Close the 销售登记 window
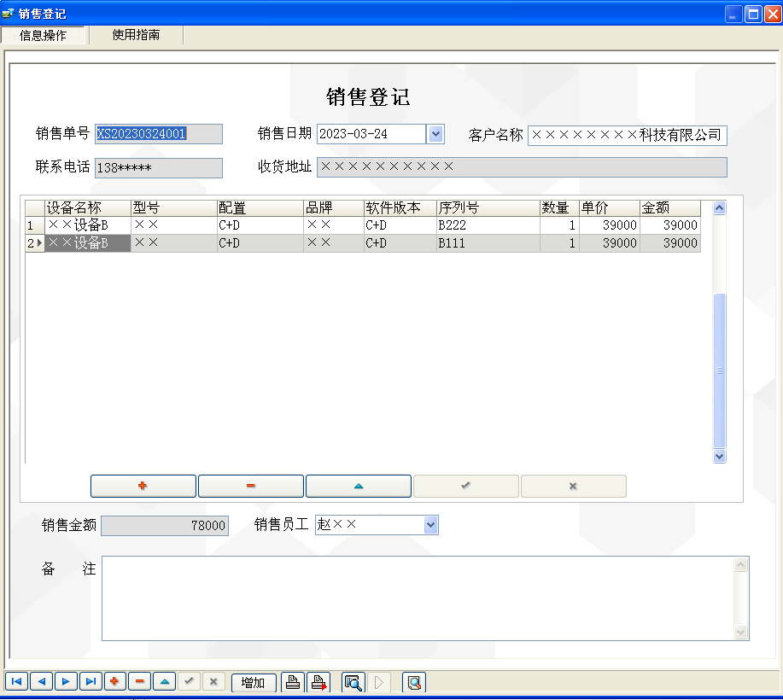783x700 pixels. [x=773, y=14]
